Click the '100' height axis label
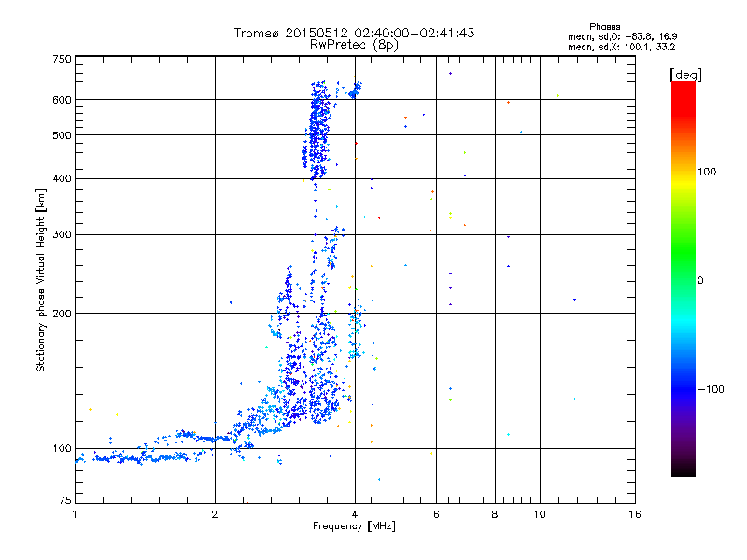Screen dimensions: 747x560 click(62, 449)
